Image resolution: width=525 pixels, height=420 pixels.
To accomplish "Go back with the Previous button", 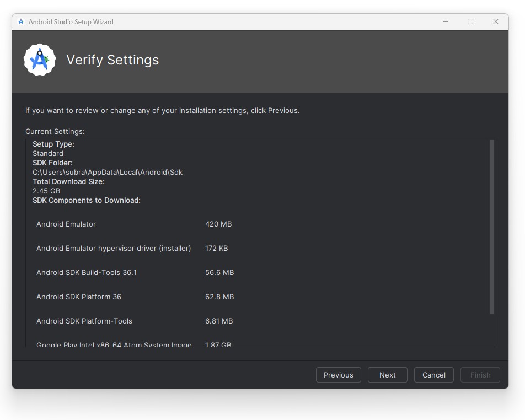I will click(338, 375).
